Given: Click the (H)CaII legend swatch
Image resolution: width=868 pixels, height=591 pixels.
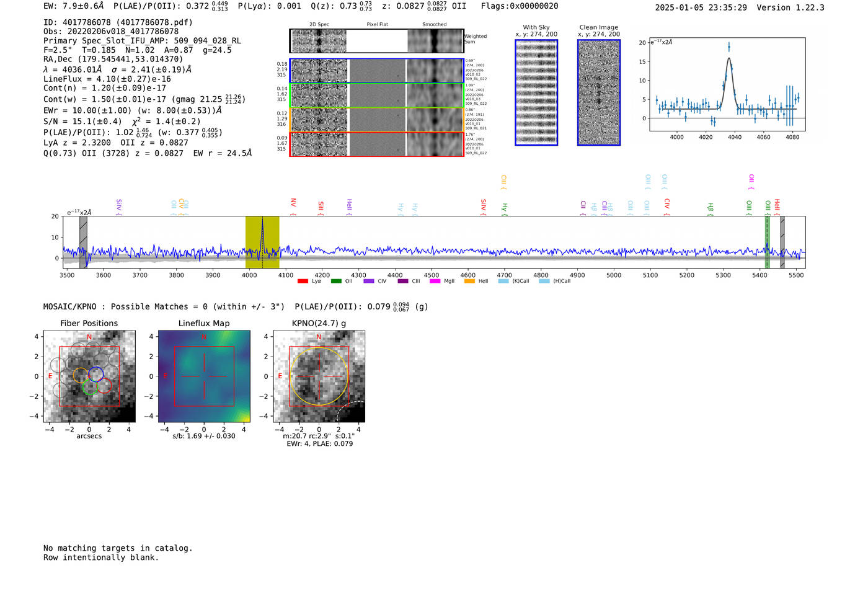Looking at the screenshot, I should click(544, 281).
